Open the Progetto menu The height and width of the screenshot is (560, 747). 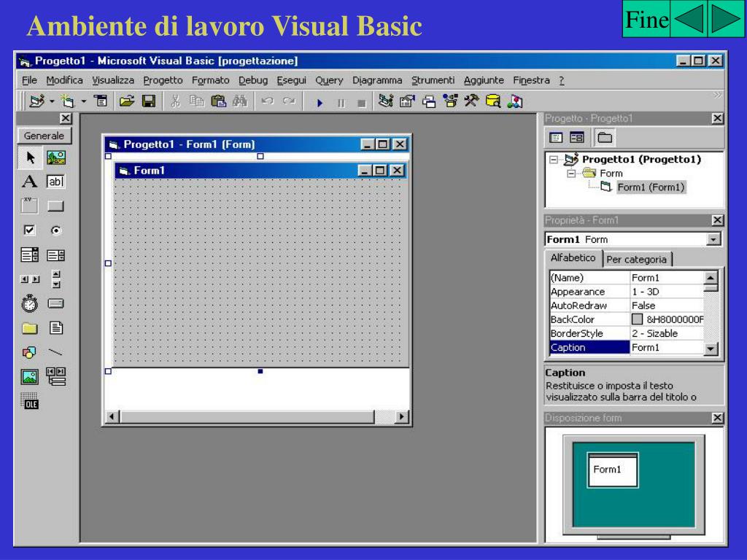click(163, 80)
